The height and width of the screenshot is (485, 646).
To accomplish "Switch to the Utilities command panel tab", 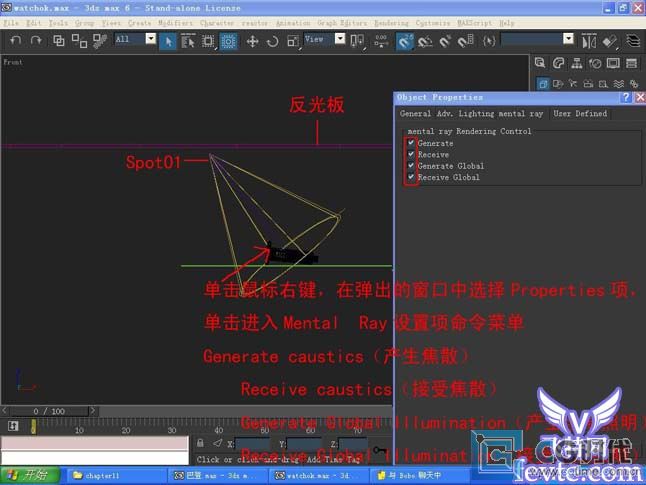I will [632, 63].
